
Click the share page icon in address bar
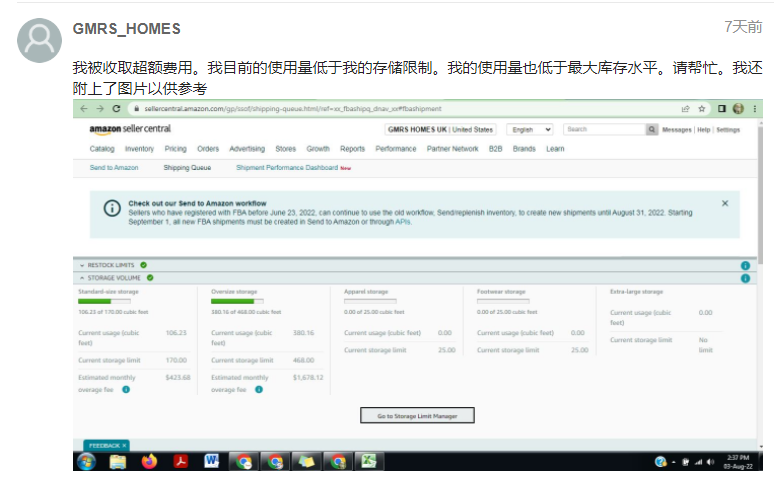[x=685, y=109]
